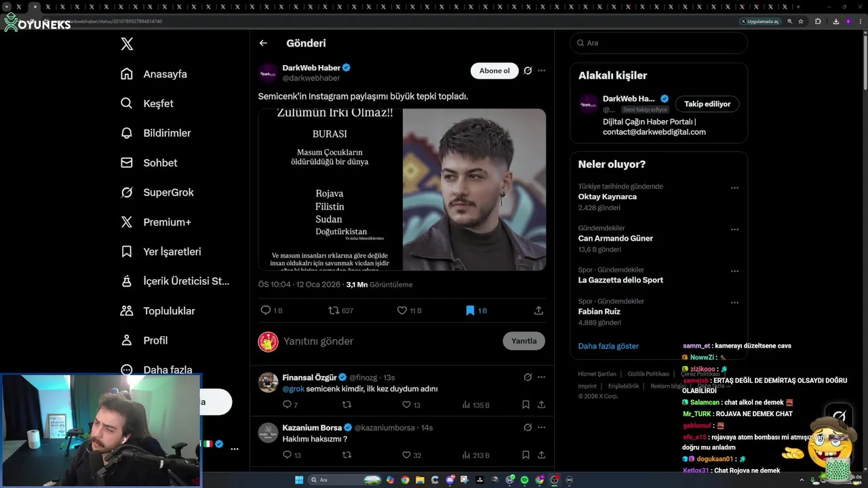Bookmark Kazanium Borsa's comment
The width and height of the screenshot is (868, 488).
point(526,455)
